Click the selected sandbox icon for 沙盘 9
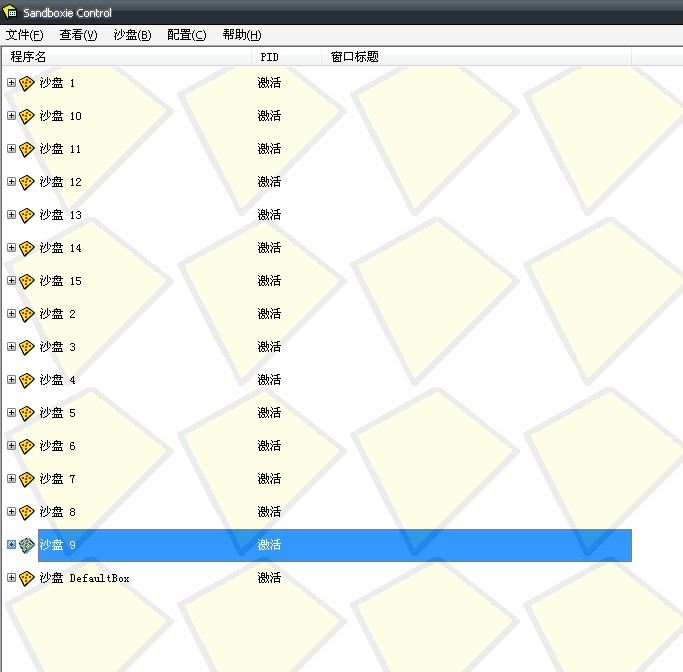 pos(27,545)
